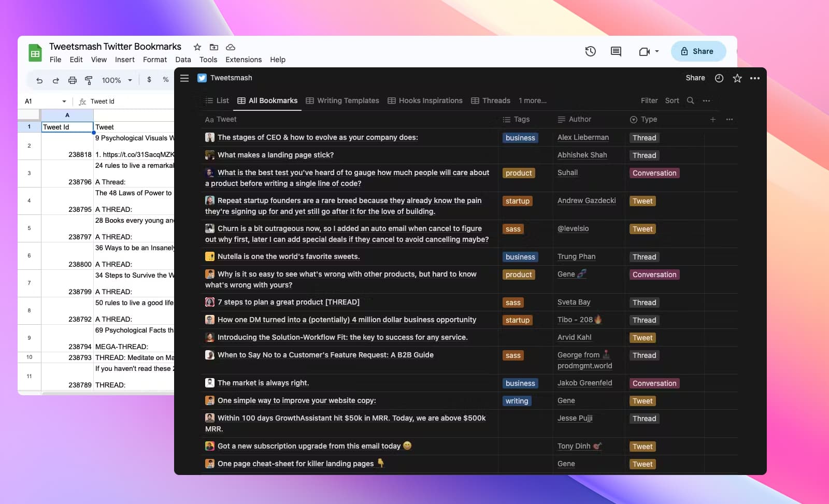Click Filter in the Notion database
The height and width of the screenshot is (504, 829).
[649, 100]
